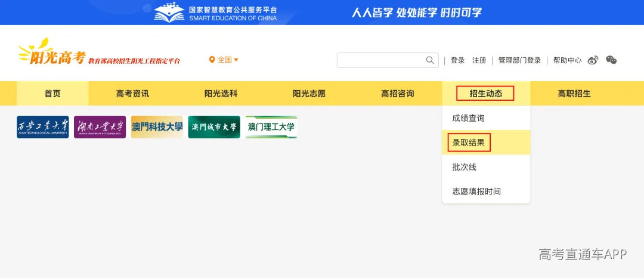This screenshot has width=644, height=278.
Task: Click the location pin next to 全国
Action: click(x=212, y=60)
